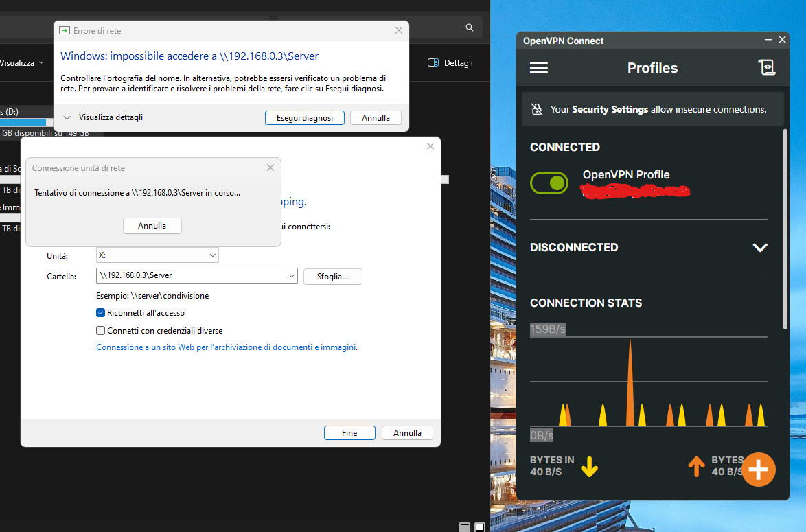Click the CONNECTION STATS heading
This screenshot has width=806, height=532.
[x=586, y=303]
